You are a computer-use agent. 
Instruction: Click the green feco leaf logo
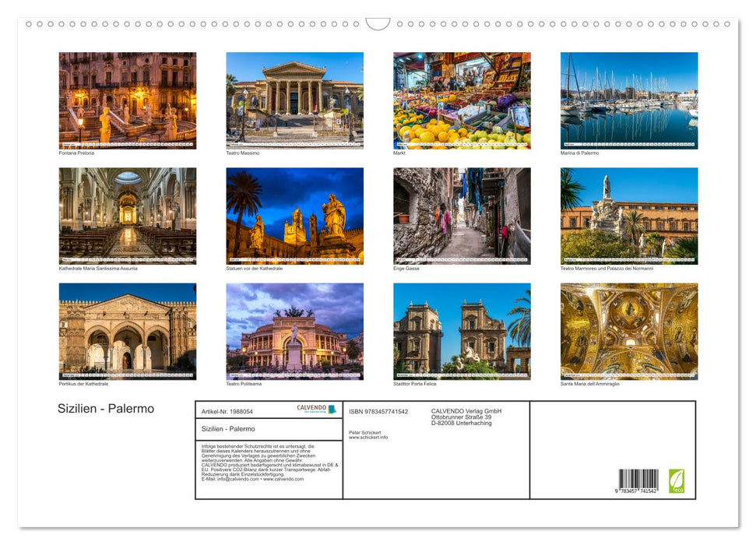677,480
